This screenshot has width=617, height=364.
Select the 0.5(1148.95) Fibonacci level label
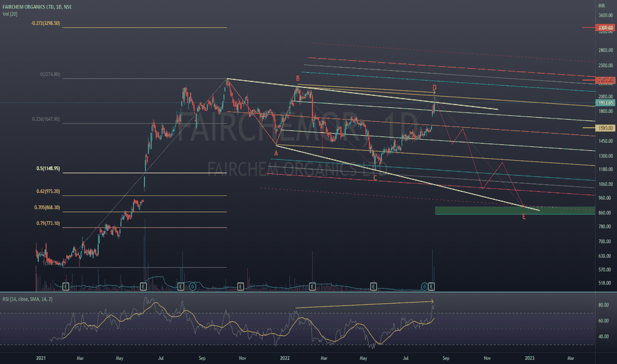tap(48, 168)
